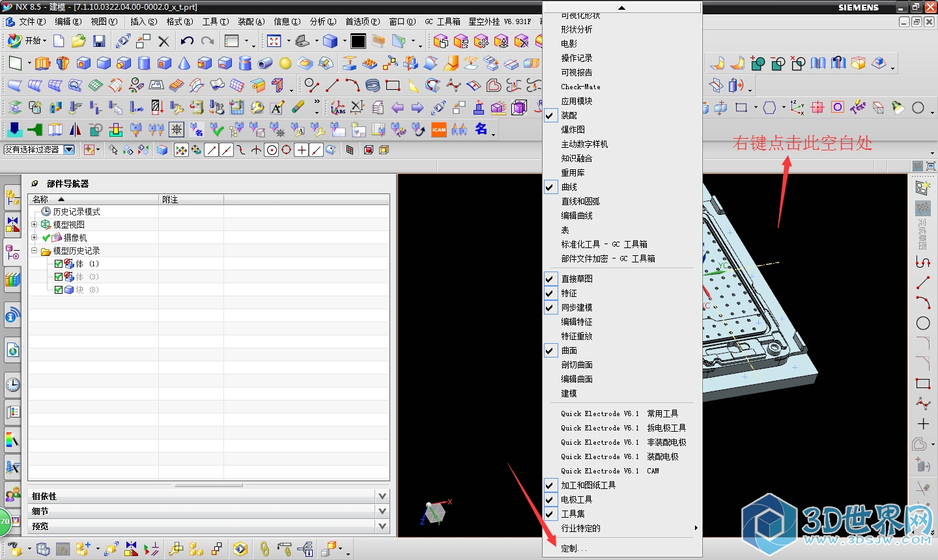Select the Circle tool in the right sketch toolbar
The height and width of the screenshot is (560, 938).
click(923, 323)
